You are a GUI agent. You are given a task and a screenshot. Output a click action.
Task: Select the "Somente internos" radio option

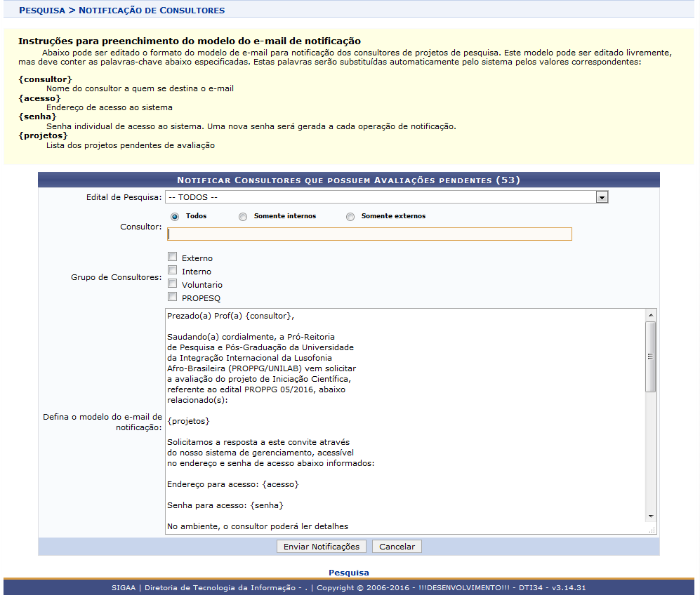point(242,217)
